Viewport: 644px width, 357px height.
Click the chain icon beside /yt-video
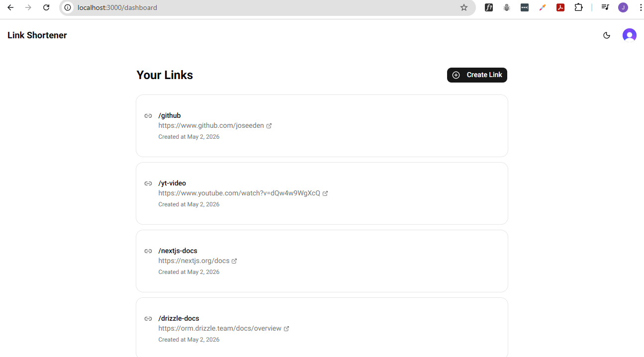tap(148, 183)
